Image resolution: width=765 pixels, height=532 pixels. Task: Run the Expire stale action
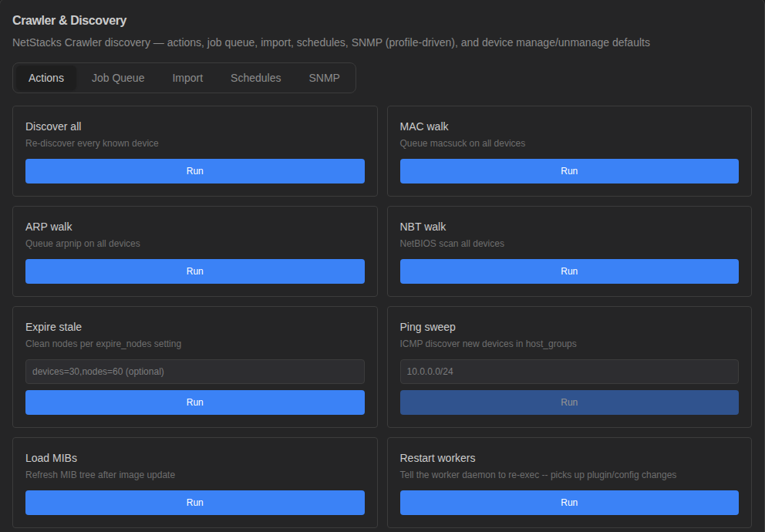click(194, 402)
